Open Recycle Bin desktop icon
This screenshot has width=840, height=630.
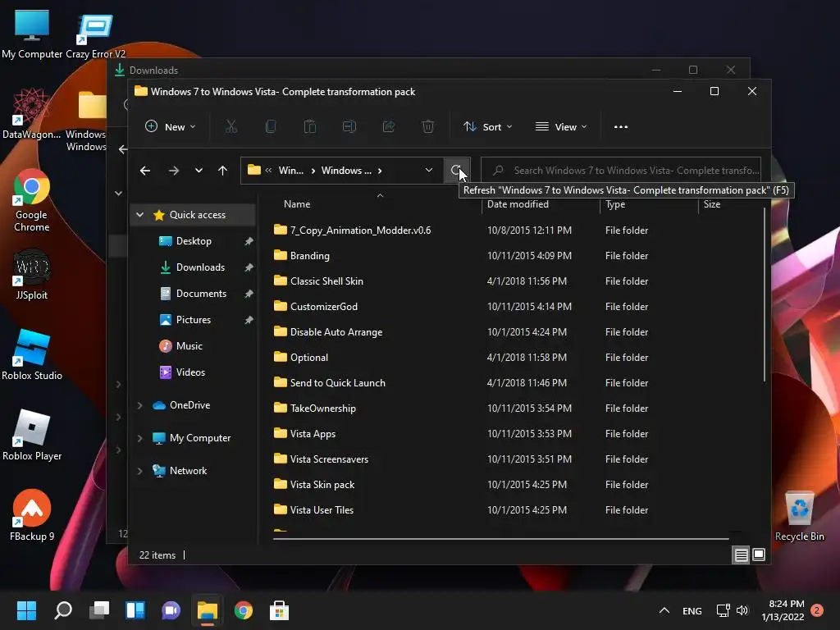(799, 516)
